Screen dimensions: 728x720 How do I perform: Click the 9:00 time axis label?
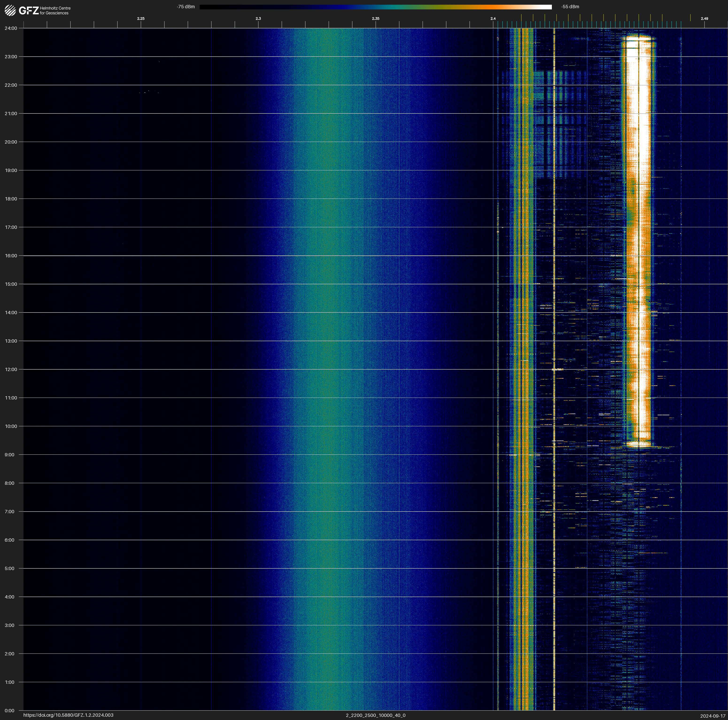click(x=9, y=455)
